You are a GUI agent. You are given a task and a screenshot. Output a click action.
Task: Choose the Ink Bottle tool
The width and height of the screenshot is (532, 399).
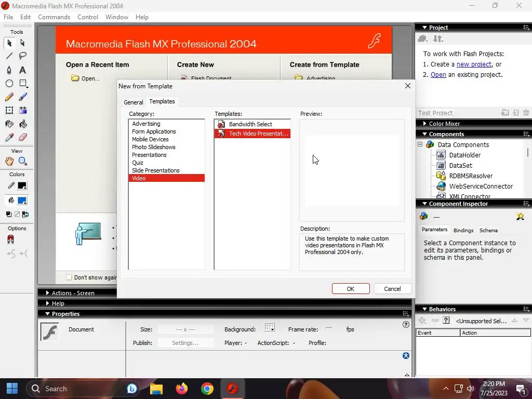tap(9, 124)
